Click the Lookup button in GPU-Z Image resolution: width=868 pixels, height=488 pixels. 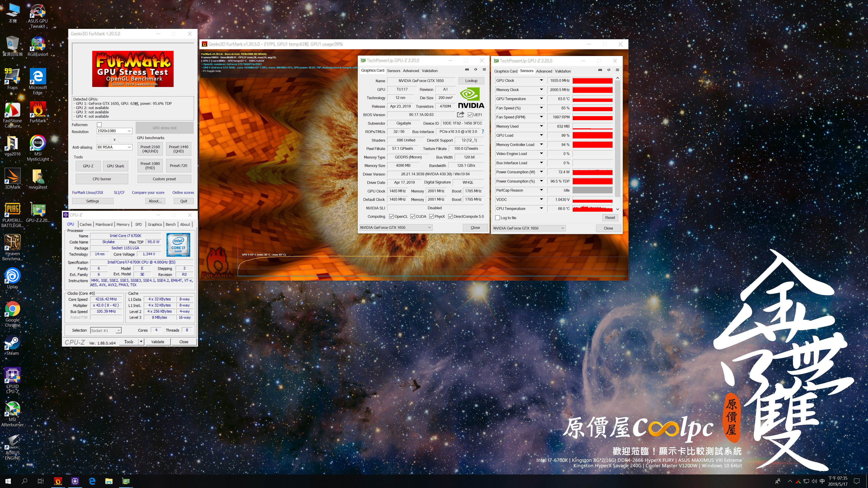[471, 81]
